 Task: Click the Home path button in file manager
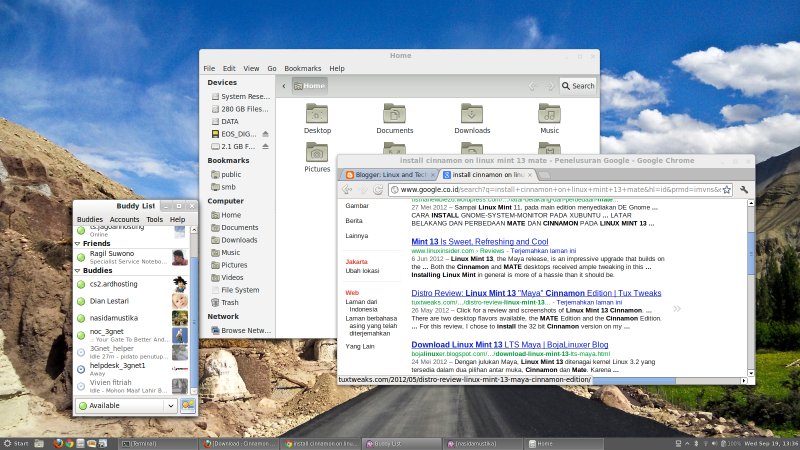click(x=310, y=86)
